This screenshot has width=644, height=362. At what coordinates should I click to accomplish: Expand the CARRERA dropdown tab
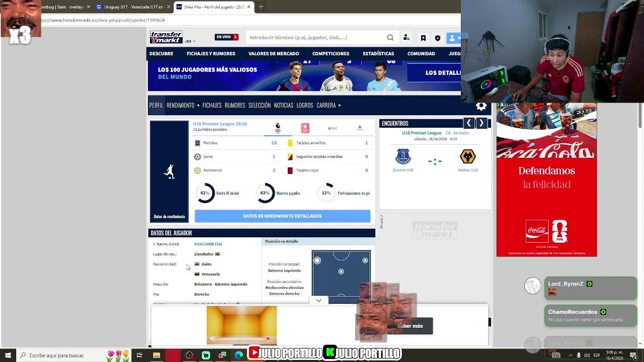(x=329, y=106)
